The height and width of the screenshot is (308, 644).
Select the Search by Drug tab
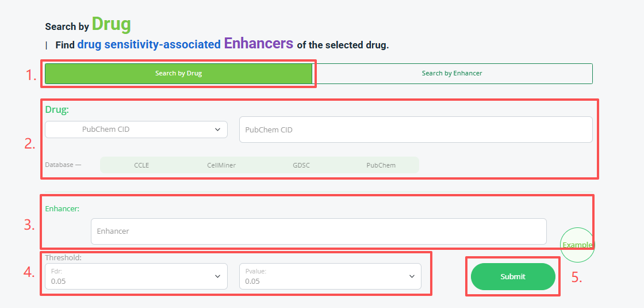179,74
